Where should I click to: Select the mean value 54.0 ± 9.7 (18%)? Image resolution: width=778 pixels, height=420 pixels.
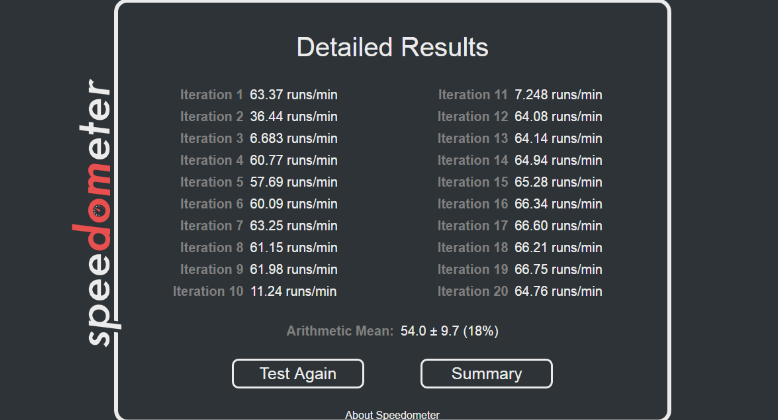tap(450, 331)
